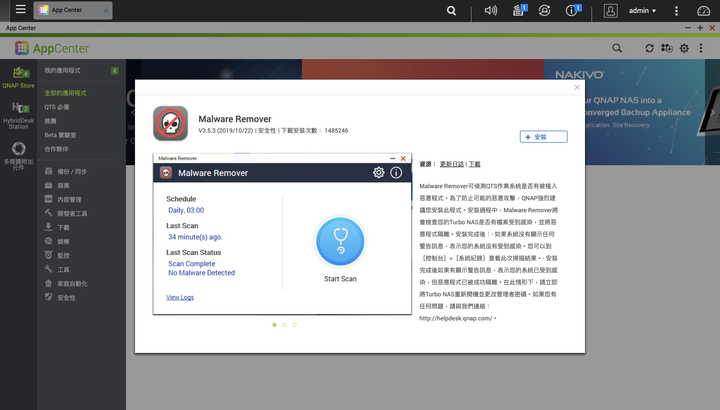Search apps with AppCenter magnifier icon
The width and height of the screenshot is (720, 410).
tap(617, 48)
